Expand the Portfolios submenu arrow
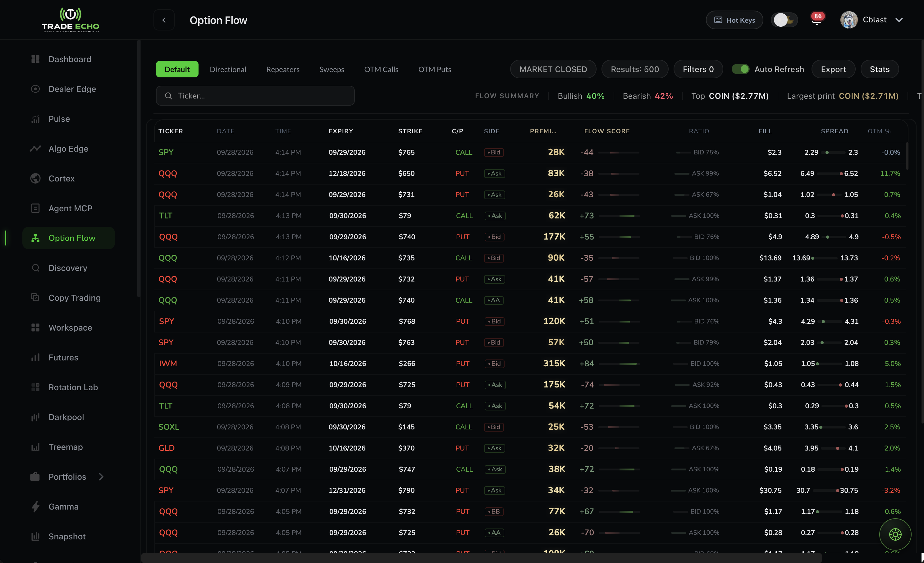The image size is (924, 563). [101, 477]
